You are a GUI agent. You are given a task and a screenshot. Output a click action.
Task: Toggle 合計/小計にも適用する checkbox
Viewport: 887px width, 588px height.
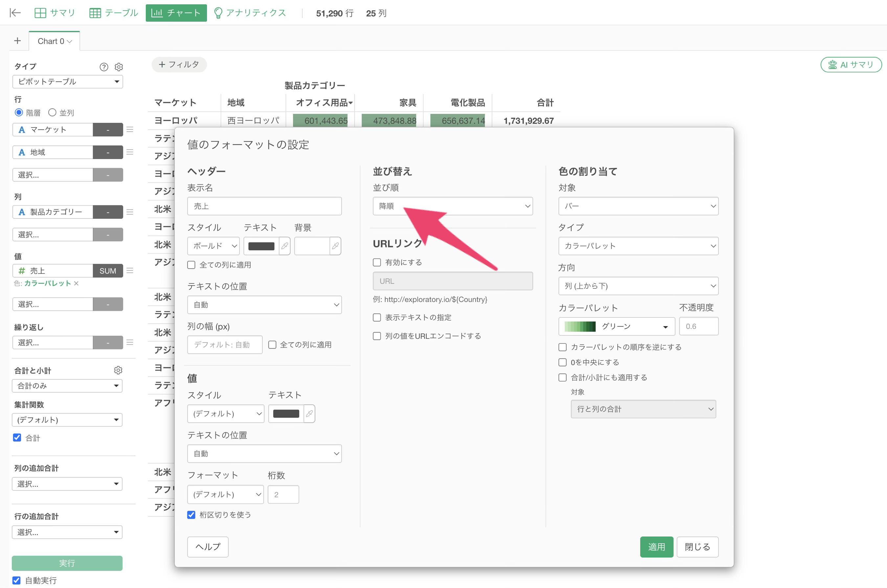click(562, 377)
